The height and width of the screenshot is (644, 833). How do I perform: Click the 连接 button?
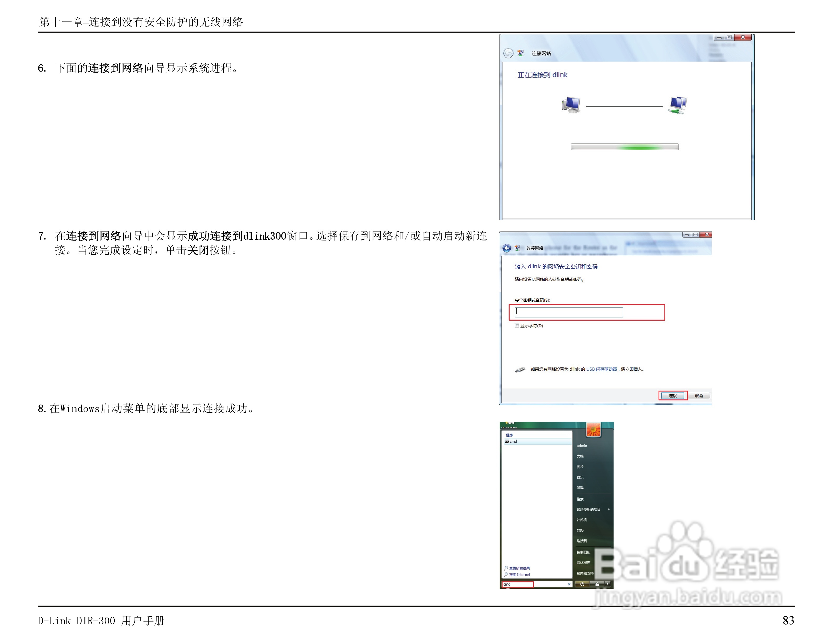(x=673, y=396)
